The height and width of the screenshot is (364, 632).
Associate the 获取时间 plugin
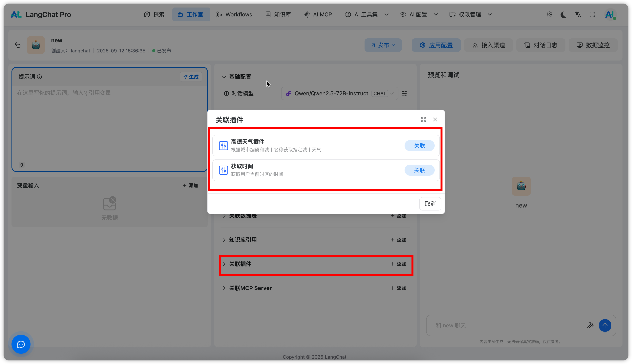click(x=419, y=170)
